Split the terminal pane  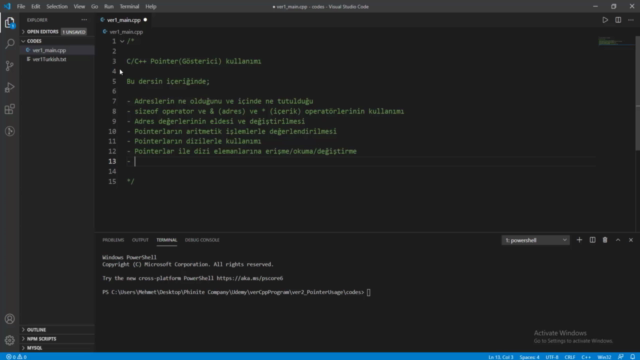tap(592, 240)
